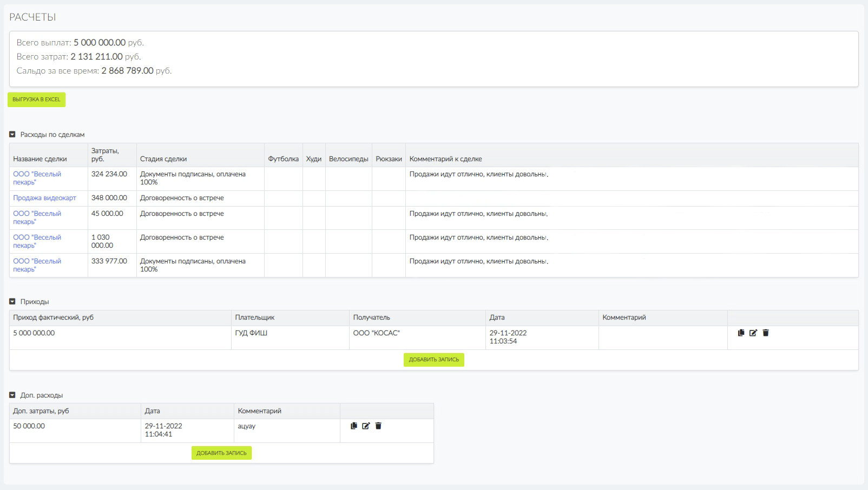Open Веселый пекарь deal costing 324 234.00
The image size is (868, 490).
[37, 178]
